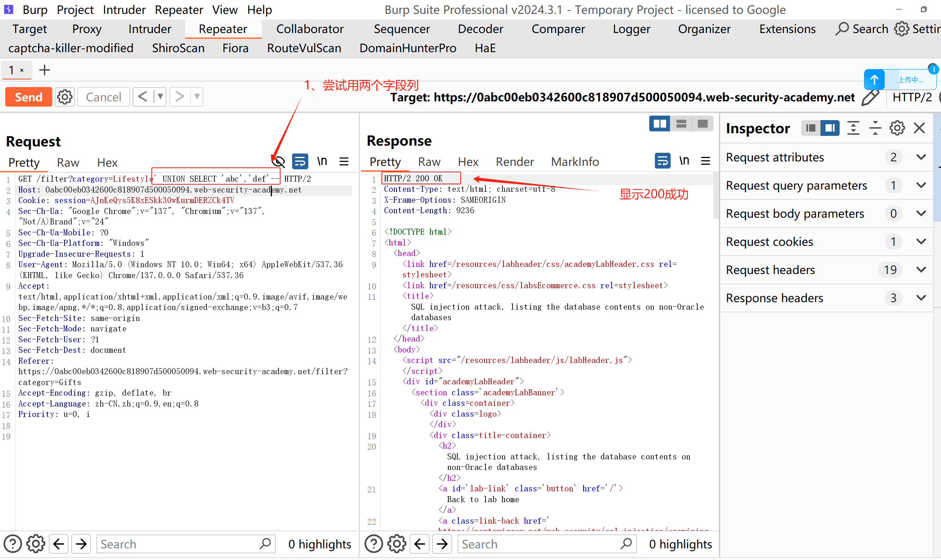Click the Inspector expand all sections icon

click(853, 128)
